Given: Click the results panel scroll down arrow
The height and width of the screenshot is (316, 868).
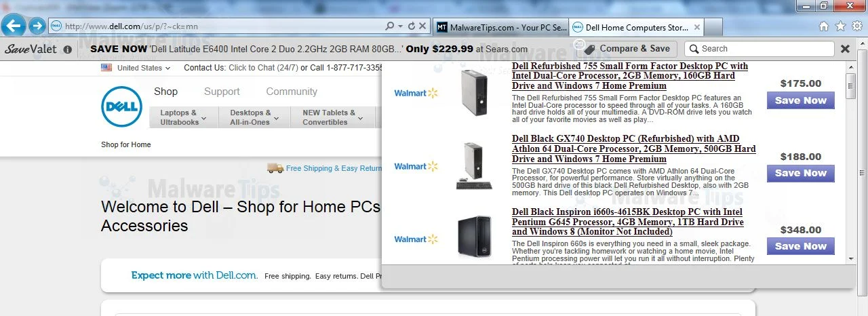Looking at the screenshot, I should coord(850,258).
